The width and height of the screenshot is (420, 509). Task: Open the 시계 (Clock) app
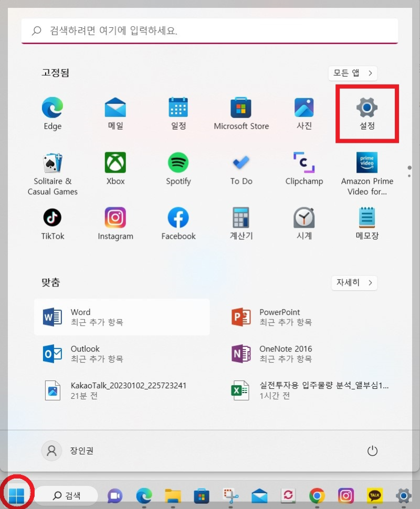click(304, 224)
